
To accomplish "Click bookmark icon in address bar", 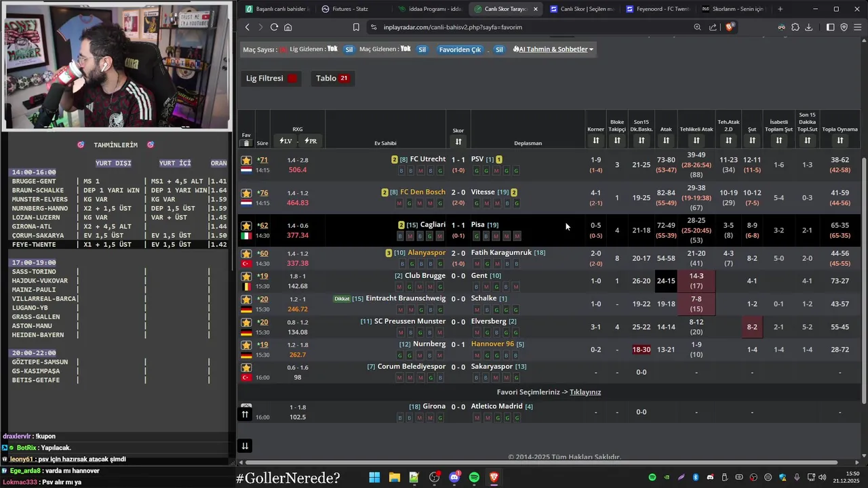I will (356, 27).
